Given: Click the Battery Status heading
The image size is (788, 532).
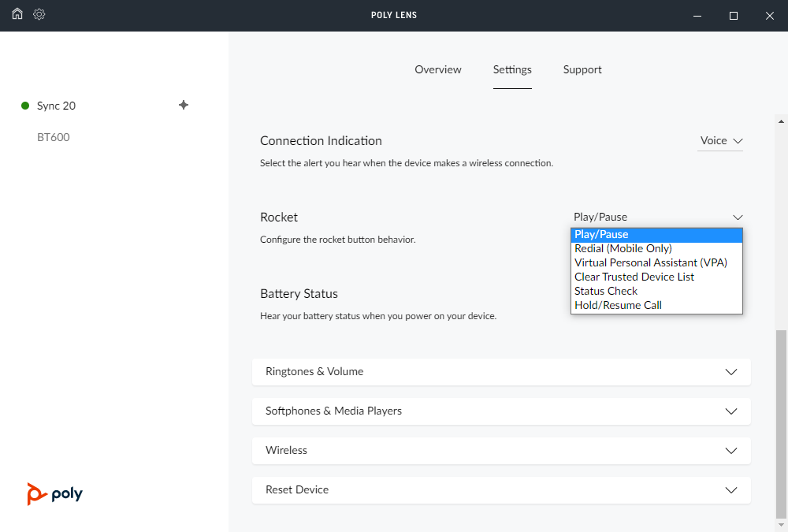Looking at the screenshot, I should (x=299, y=294).
